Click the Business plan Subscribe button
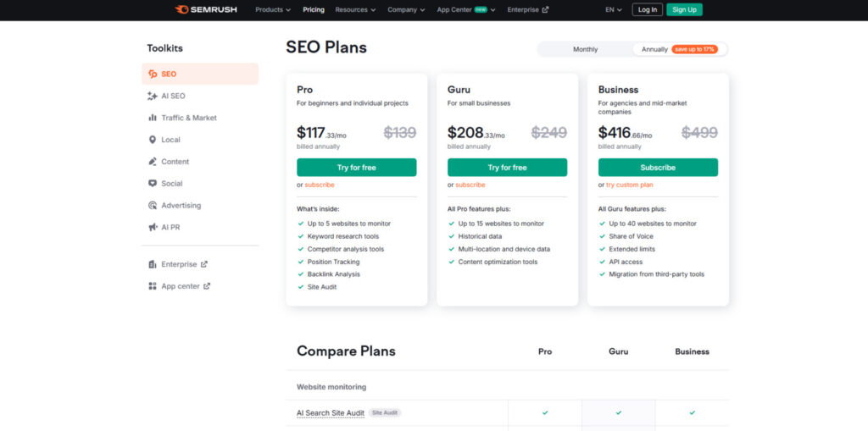This screenshot has height=431, width=868. (x=658, y=168)
